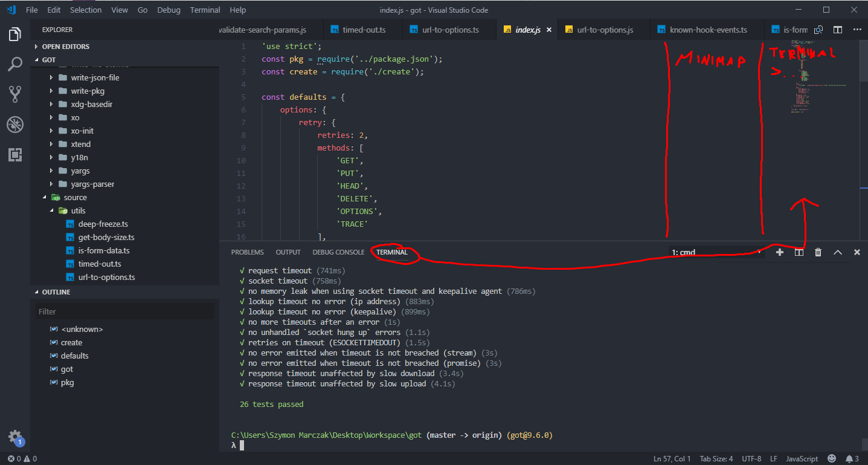
Task: Open the Terminal menu
Action: [x=205, y=10]
